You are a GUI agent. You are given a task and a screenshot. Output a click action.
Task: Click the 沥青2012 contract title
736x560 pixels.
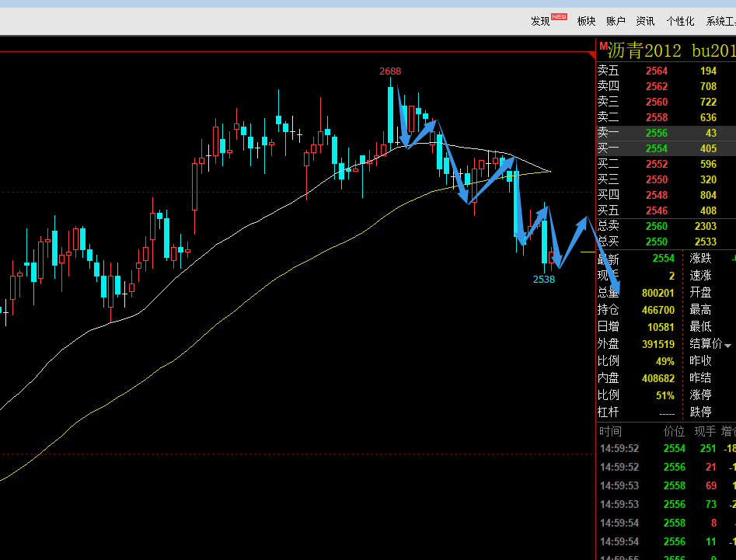(x=644, y=51)
